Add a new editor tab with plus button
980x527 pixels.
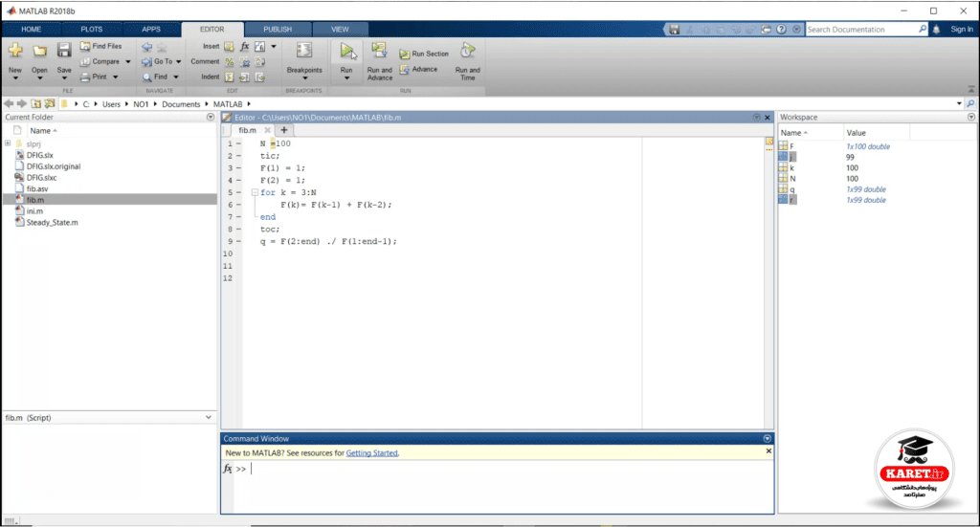point(283,130)
